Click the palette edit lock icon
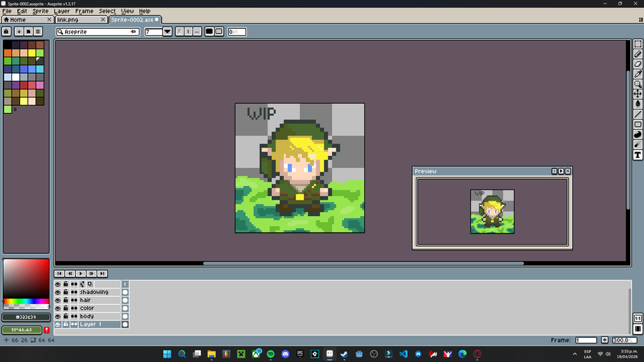 pos(6,31)
